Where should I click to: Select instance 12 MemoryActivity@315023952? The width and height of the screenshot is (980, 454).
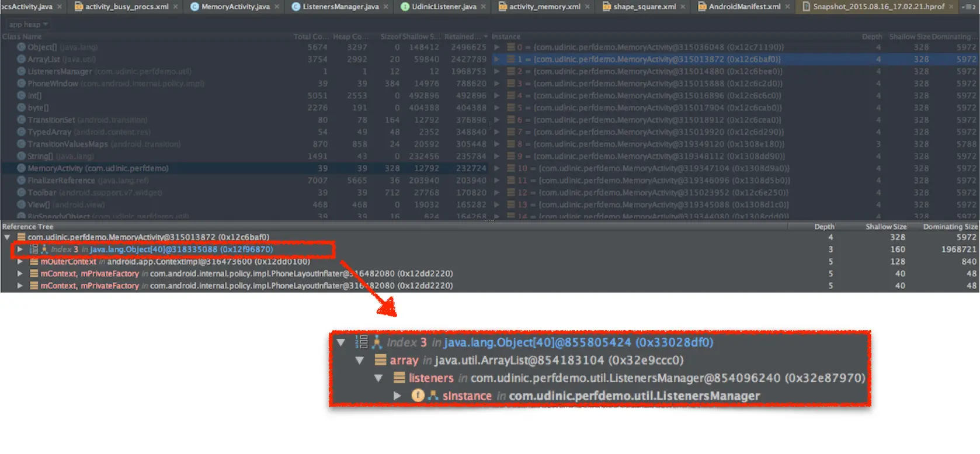click(736, 192)
